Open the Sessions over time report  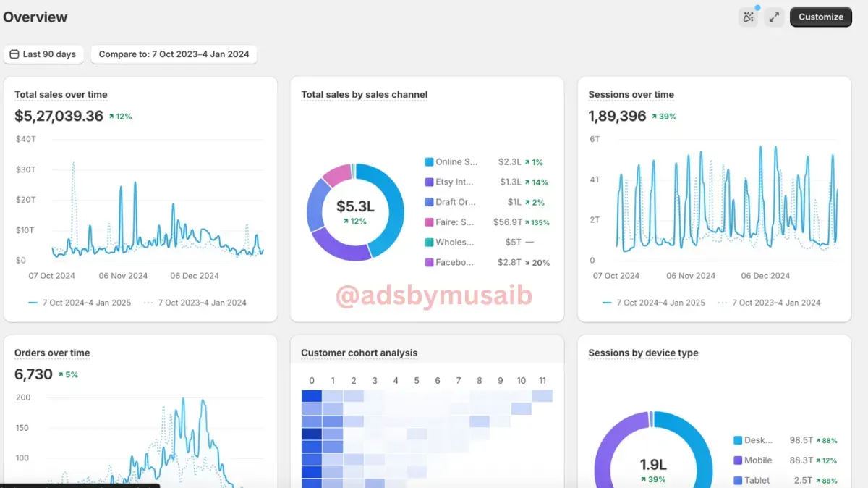click(x=631, y=94)
